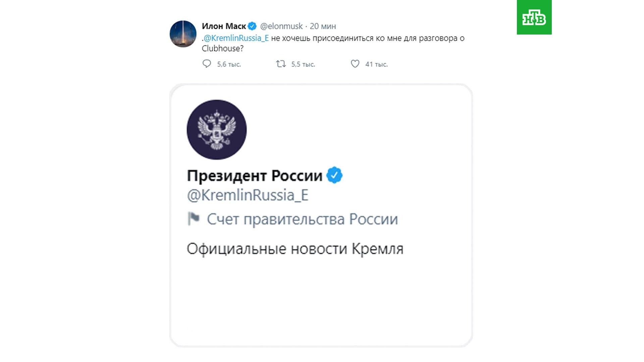Viewport: 644px width, 362px height.
Task: Click the @elonmusk handle
Action: tap(281, 26)
